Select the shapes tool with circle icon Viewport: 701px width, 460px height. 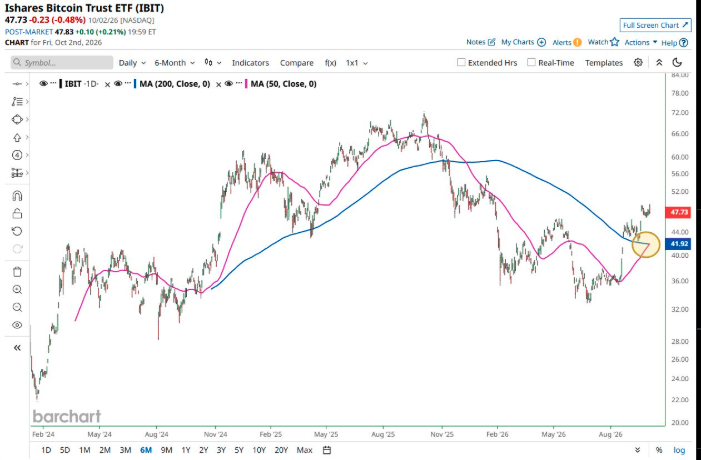[x=17, y=119]
